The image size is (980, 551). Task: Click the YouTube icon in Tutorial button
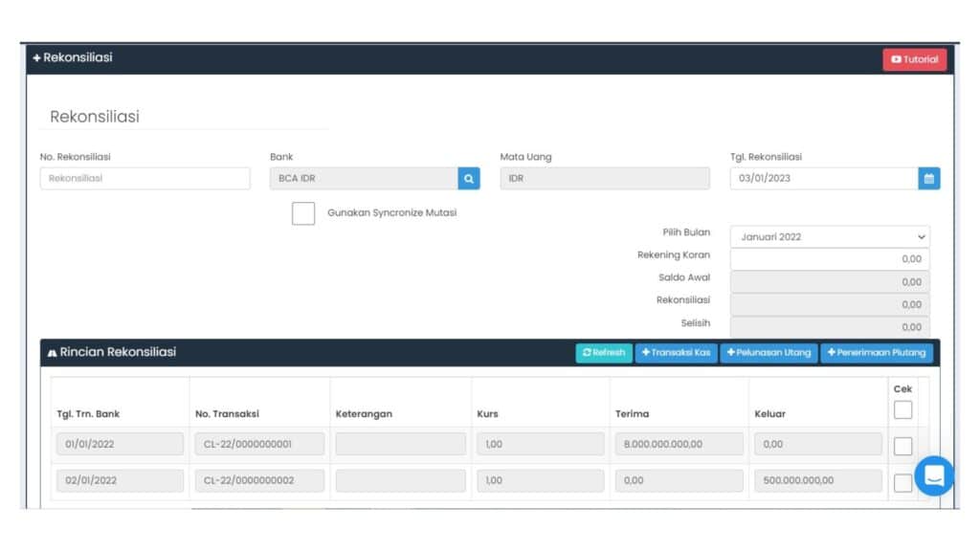(x=898, y=58)
